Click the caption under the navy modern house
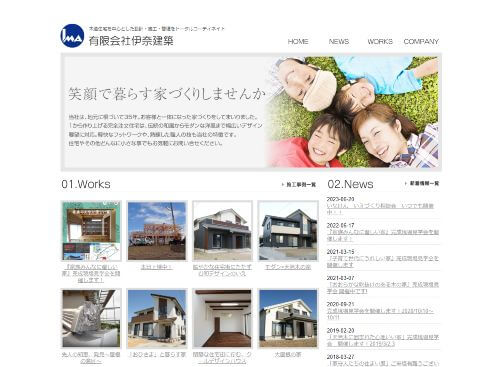This screenshot has height=367, width=500. [288, 267]
